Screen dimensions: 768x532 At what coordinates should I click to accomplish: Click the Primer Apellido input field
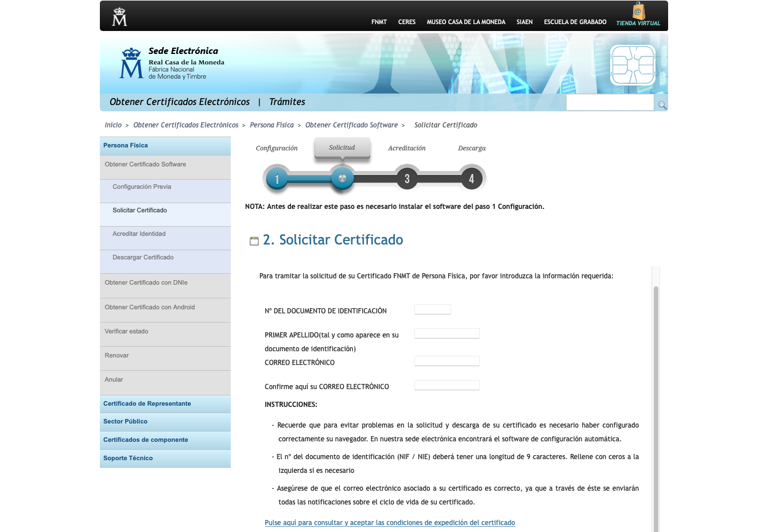coord(447,333)
